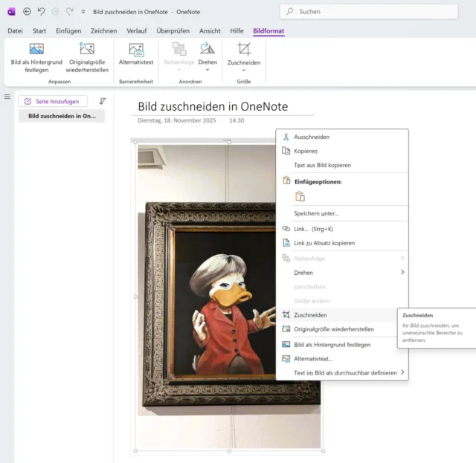The height and width of the screenshot is (463, 476).
Task: Choose Ausschneiden in context menu
Action: 342,137
